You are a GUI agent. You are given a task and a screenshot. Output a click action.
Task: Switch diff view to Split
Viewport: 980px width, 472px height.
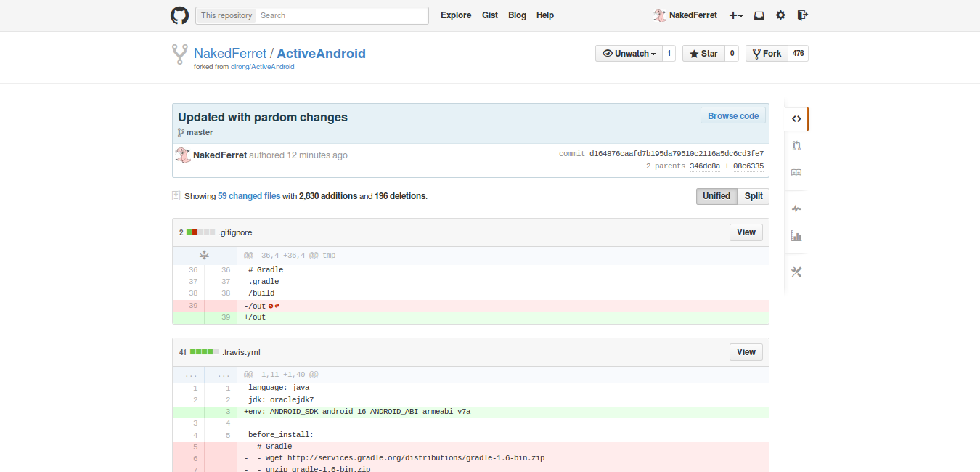coord(753,196)
